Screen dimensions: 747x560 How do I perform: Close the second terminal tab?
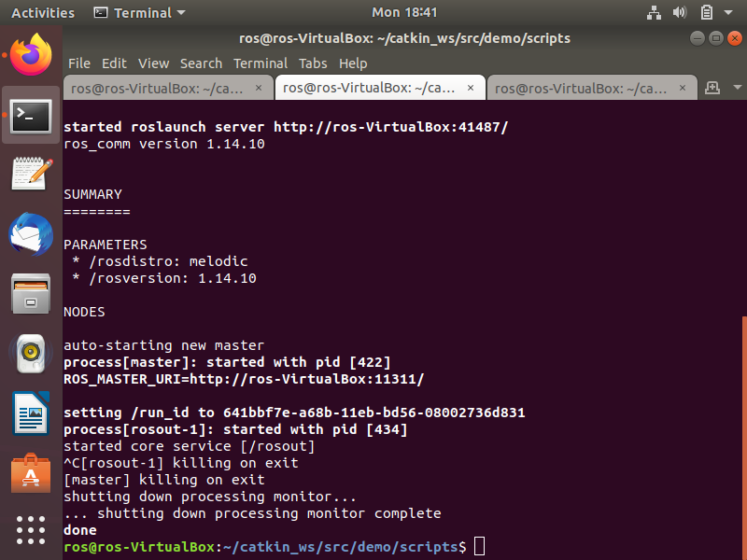pos(471,88)
